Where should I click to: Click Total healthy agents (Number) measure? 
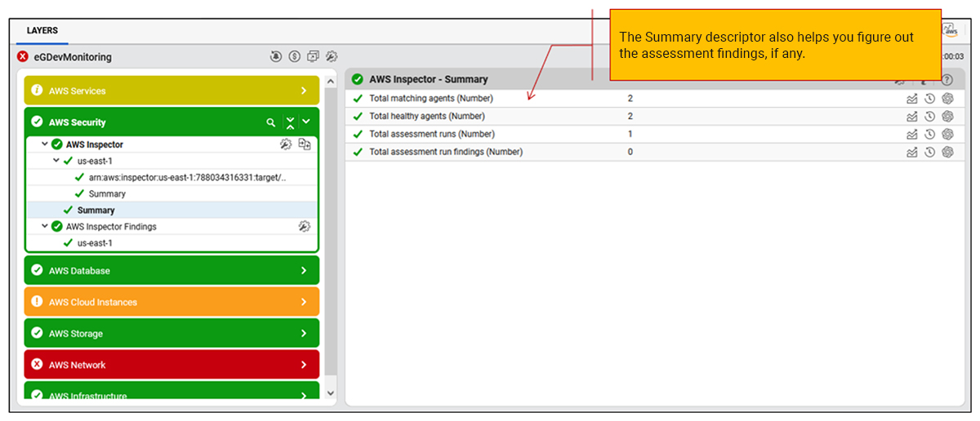[427, 116]
